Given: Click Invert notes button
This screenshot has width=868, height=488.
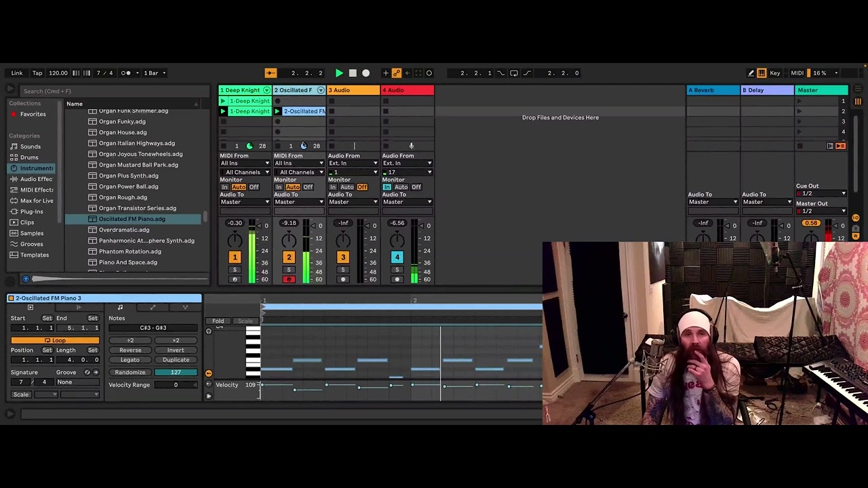Looking at the screenshot, I should tap(176, 350).
